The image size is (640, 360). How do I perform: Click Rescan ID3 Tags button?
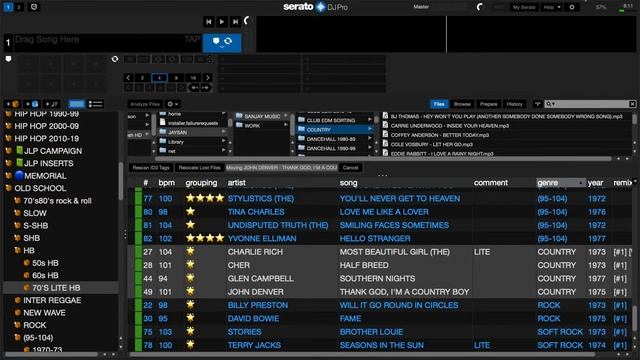pyautogui.click(x=151, y=168)
